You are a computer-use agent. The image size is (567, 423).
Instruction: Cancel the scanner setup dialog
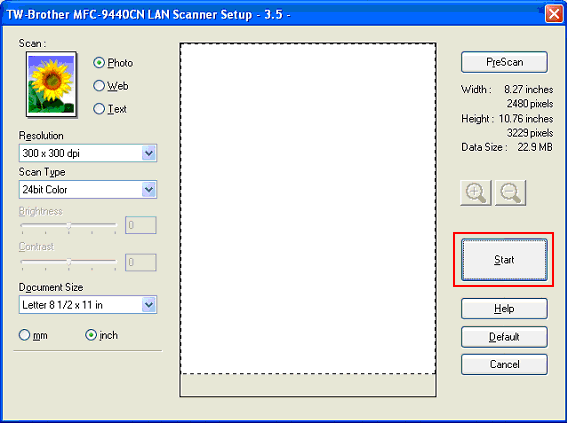[504, 364]
